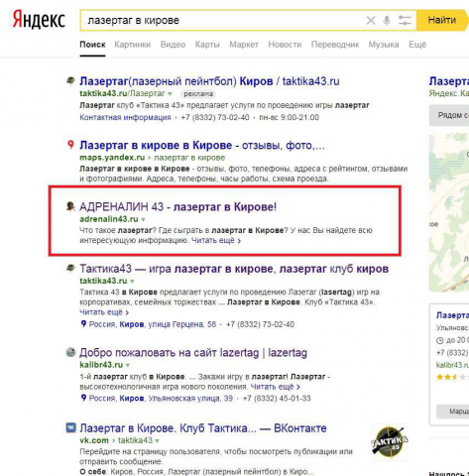Image resolution: width=469 pixels, height=476 pixels.
Task: Click Читать ещё in adrenalin43.ru snippet
Action: [x=216, y=240]
